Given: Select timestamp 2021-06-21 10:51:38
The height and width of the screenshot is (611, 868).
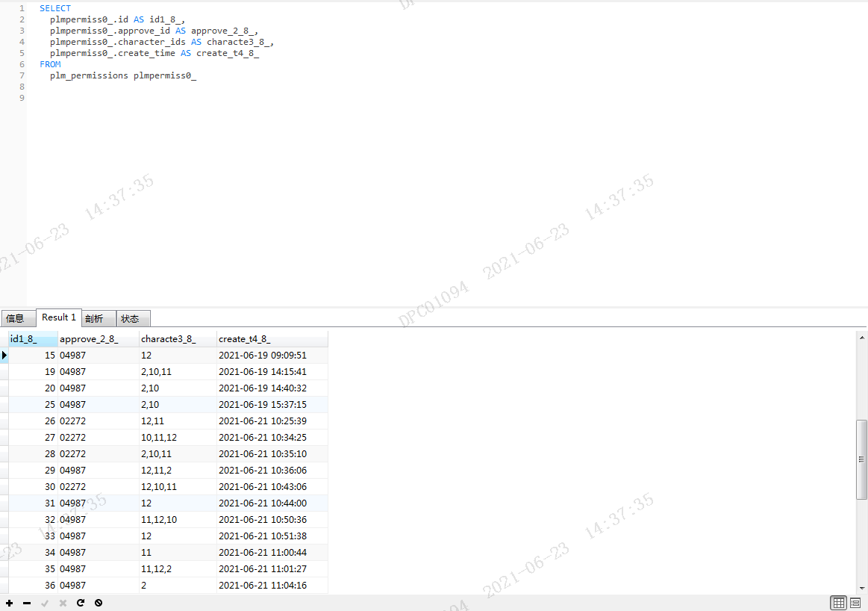Looking at the screenshot, I should coord(272,536).
